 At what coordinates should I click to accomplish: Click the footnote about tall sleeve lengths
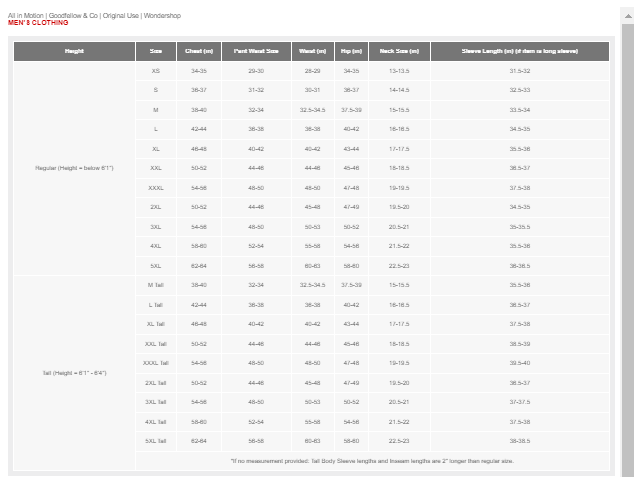coord(372,461)
